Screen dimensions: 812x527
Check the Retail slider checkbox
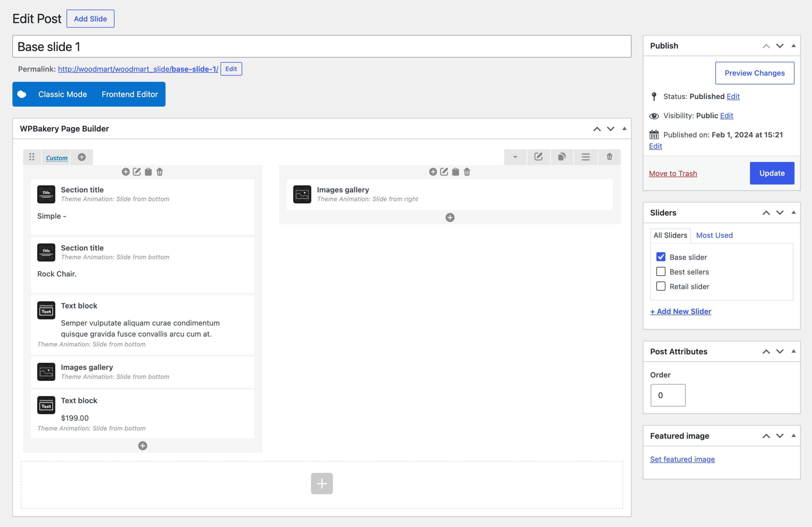coord(661,286)
